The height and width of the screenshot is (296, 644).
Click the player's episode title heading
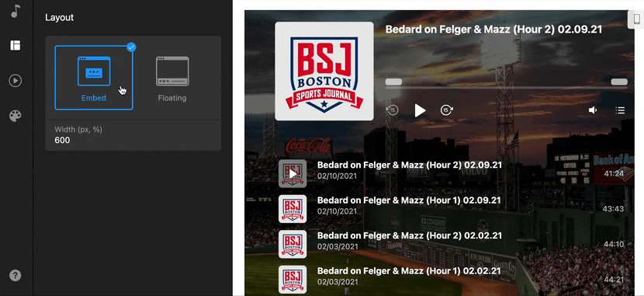(493, 30)
